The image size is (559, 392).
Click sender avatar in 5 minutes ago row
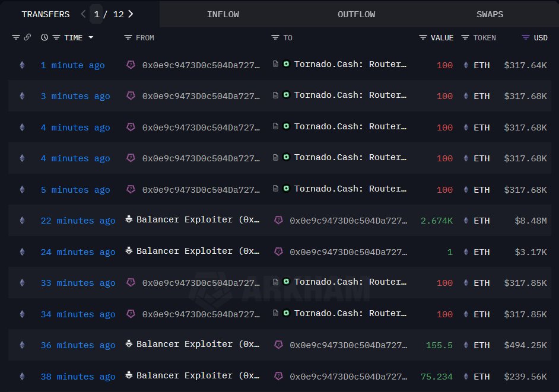click(131, 189)
